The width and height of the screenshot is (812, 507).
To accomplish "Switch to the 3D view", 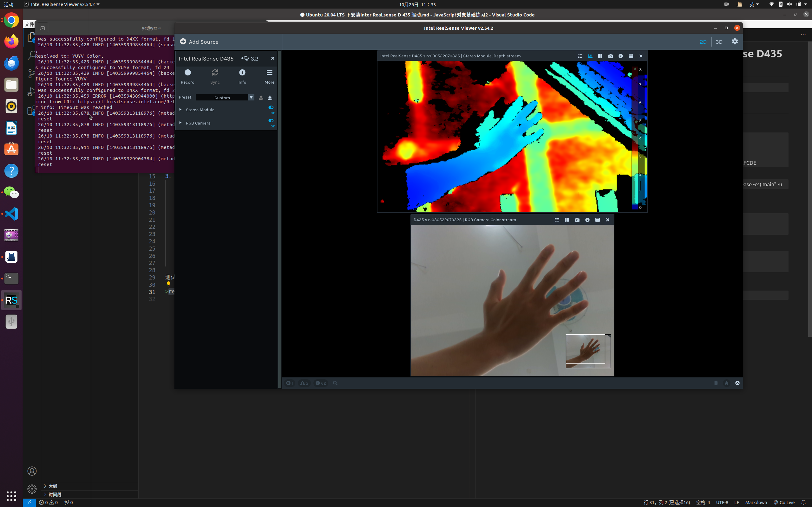I will tap(719, 42).
